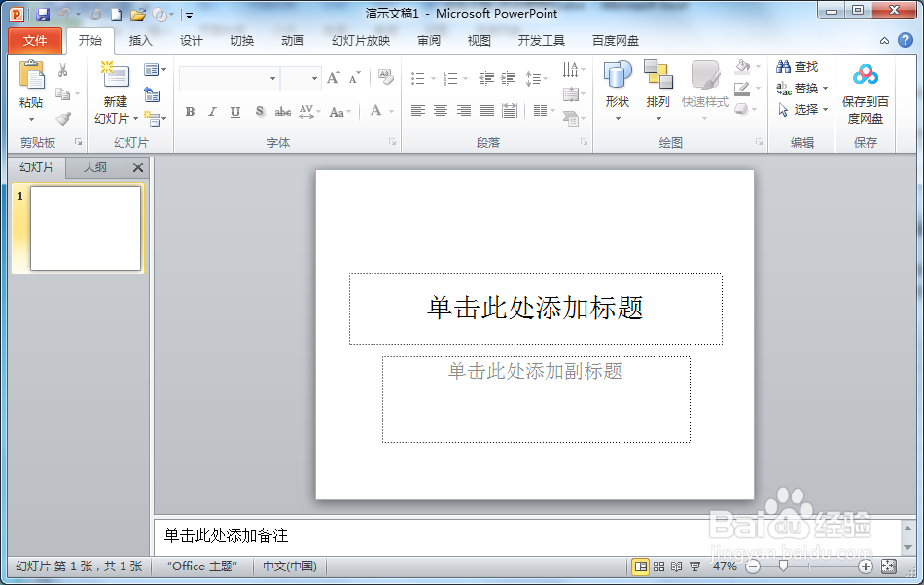The width and height of the screenshot is (924, 585).
Task: Open the File (文件) tab
Action: tap(35, 41)
